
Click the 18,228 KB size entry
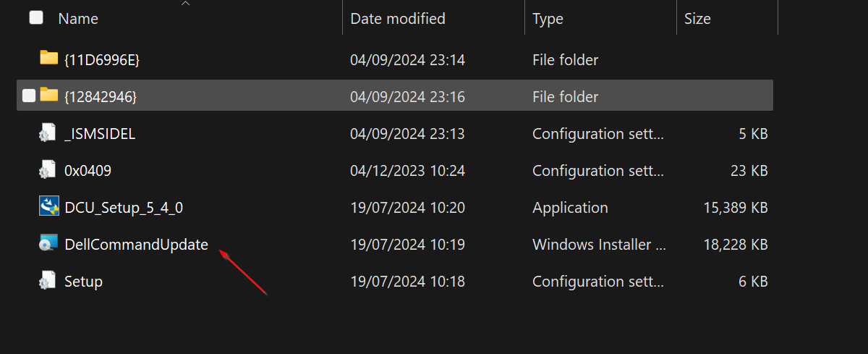735,245
